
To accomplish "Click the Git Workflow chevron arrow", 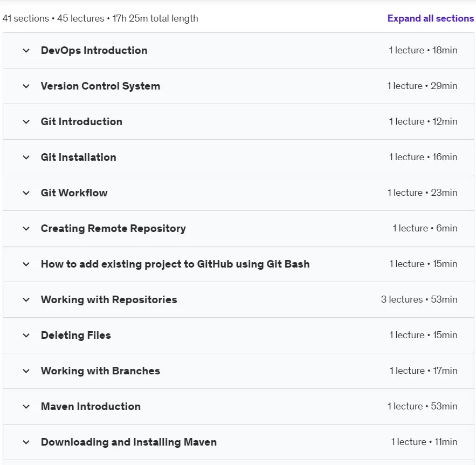I will coord(26,193).
